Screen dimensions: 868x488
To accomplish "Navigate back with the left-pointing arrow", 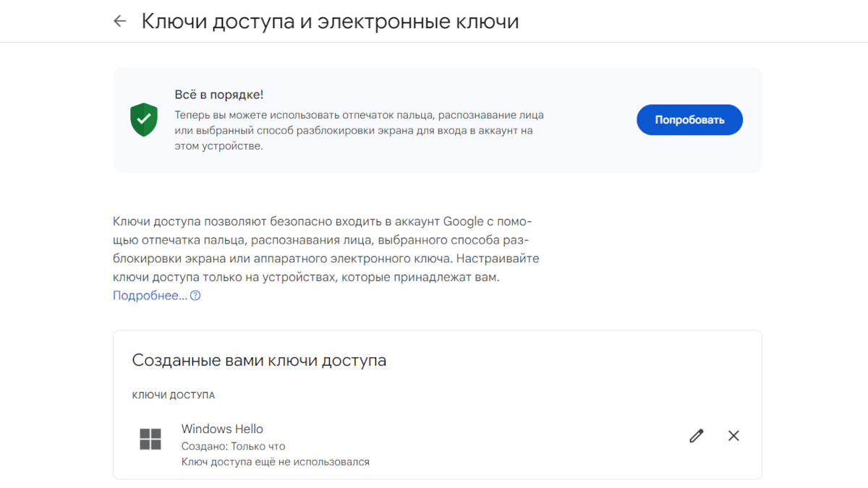I will coord(119,21).
